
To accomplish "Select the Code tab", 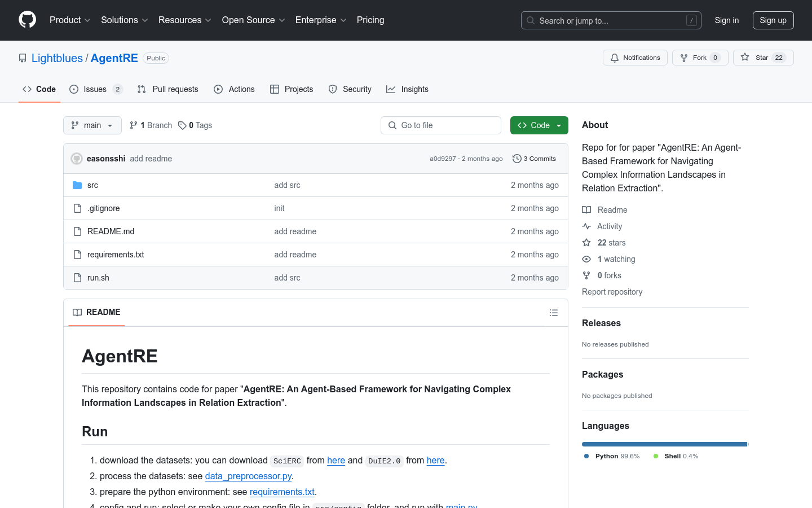I will [39, 89].
